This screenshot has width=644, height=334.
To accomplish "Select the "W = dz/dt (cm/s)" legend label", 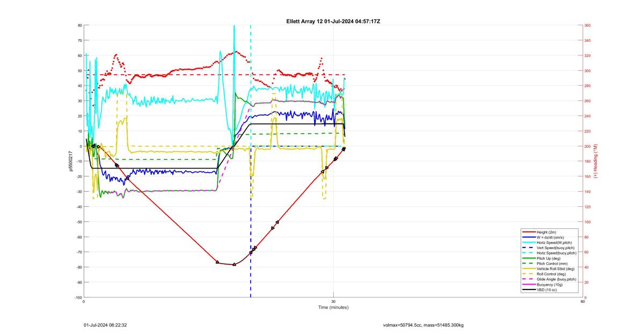I will coord(551,237).
